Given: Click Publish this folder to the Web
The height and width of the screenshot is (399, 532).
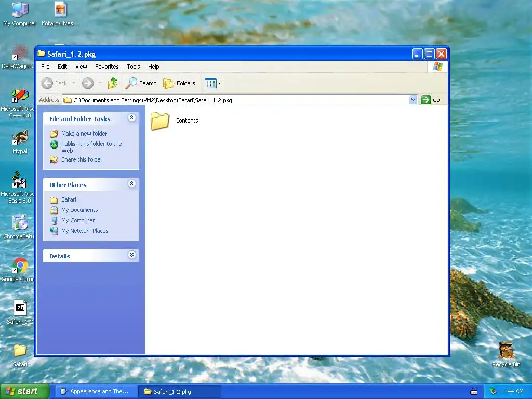Looking at the screenshot, I should click(86, 147).
